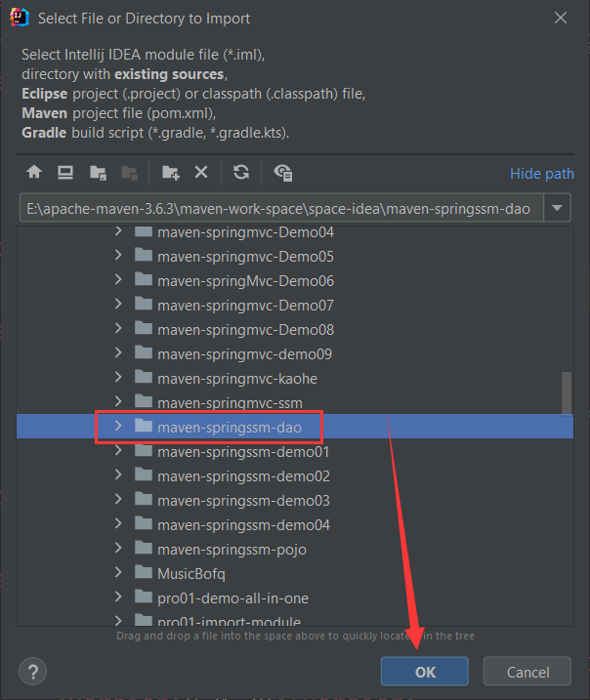This screenshot has width=590, height=700.
Task: Click the Cancel button
Action: point(527,672)
